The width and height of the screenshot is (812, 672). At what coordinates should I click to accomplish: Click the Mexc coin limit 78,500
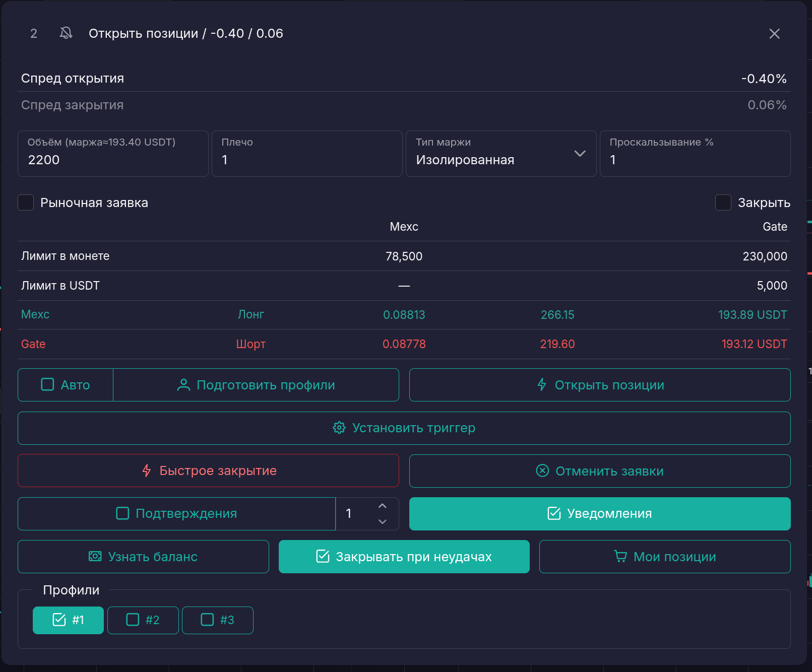click(404, 256)
